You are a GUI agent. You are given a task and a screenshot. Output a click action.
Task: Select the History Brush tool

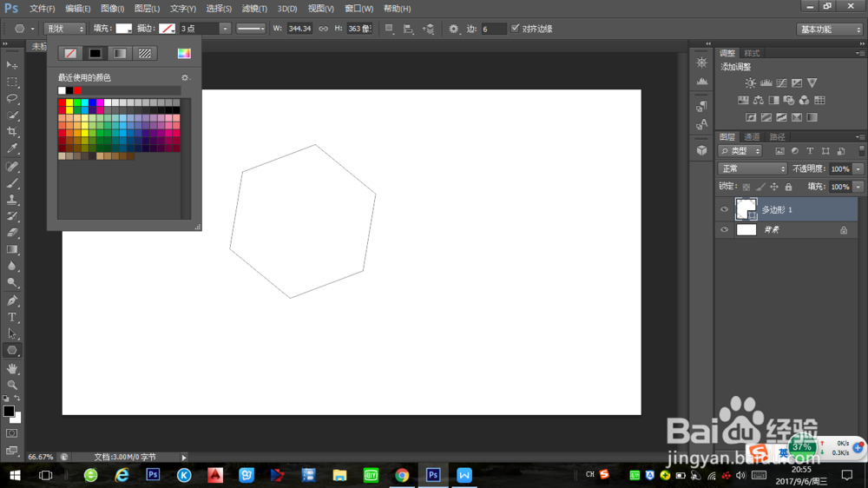[x=12, y=216]
